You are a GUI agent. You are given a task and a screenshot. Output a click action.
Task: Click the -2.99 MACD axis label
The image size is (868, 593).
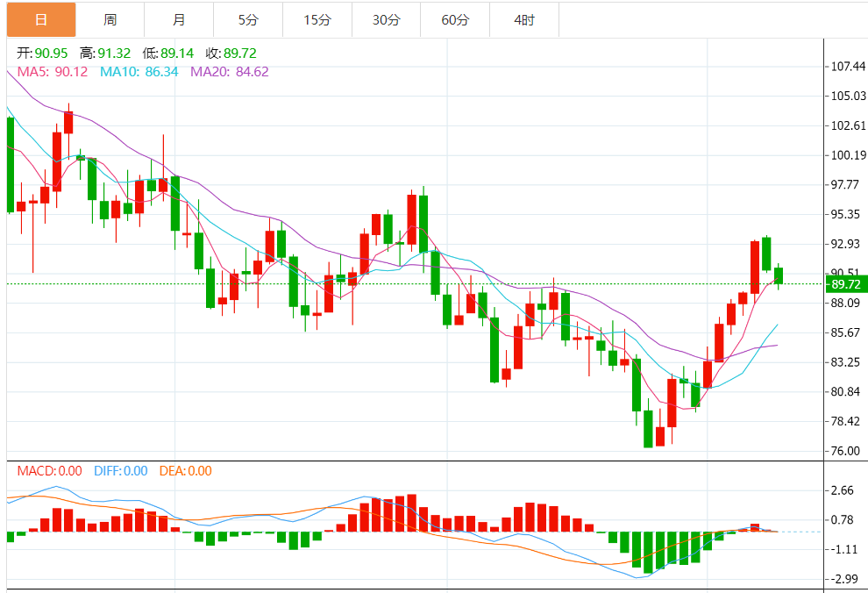[x=843, y=579]
